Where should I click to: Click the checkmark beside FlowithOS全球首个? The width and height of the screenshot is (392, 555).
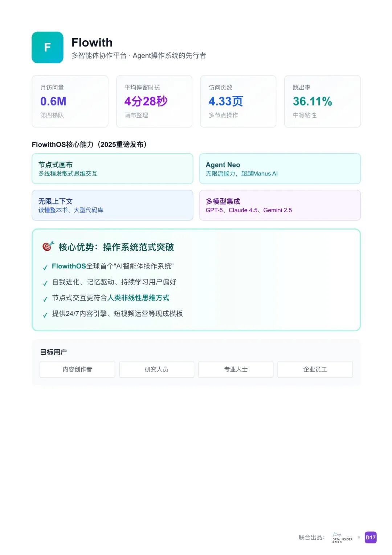point(45,268)
